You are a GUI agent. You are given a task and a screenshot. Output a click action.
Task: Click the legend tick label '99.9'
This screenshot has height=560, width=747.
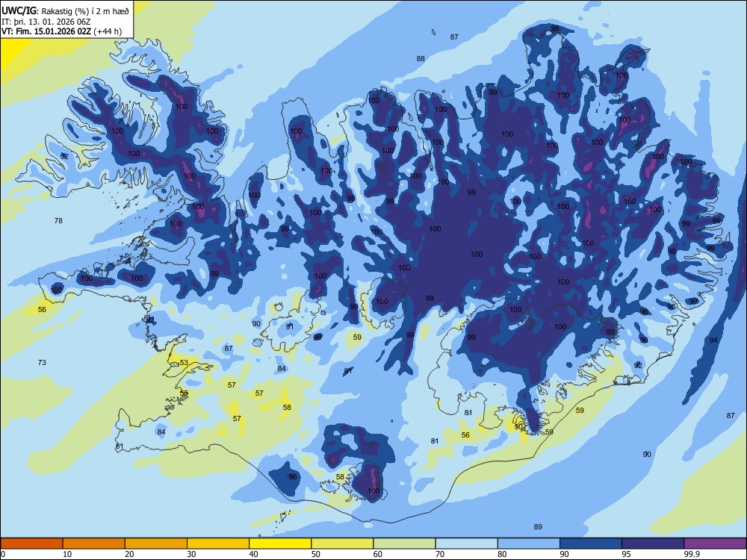pos(691,554)
